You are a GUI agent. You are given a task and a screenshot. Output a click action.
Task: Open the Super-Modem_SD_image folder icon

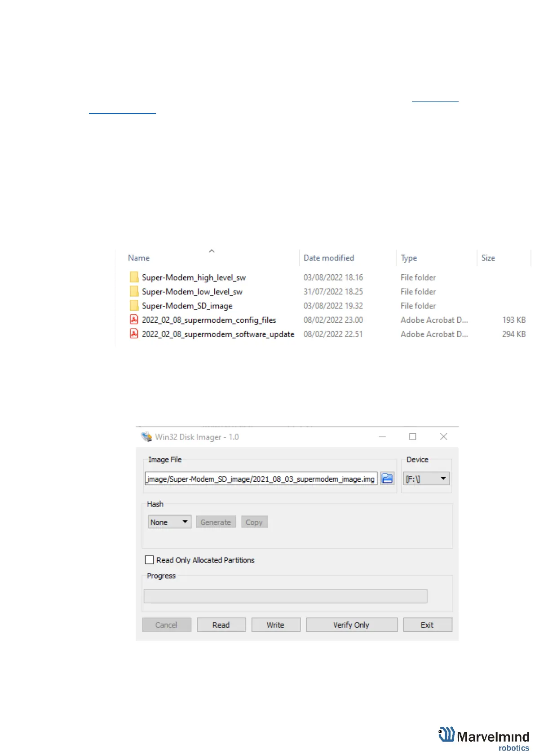tap(134, 305)
